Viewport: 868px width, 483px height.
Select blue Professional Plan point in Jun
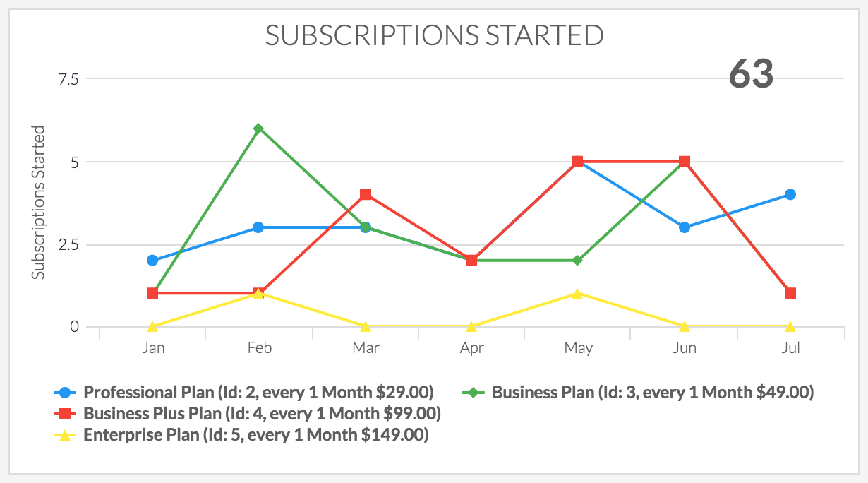click(684, 227)
